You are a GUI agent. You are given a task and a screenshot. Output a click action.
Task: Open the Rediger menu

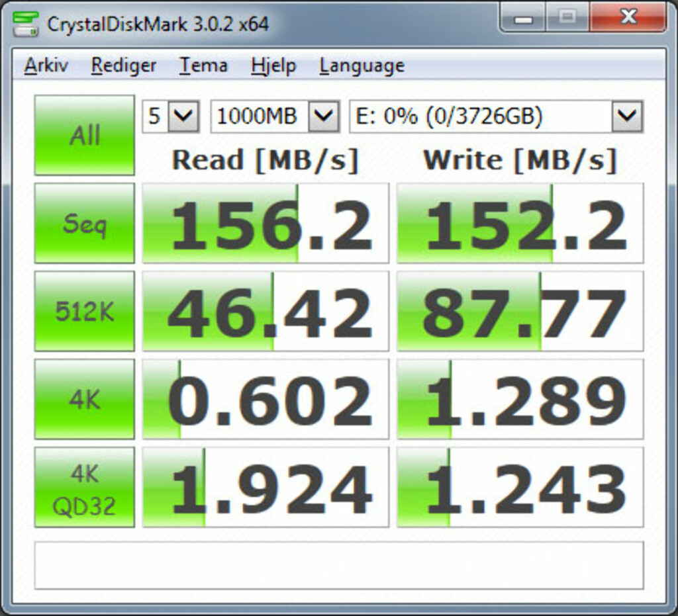pos(123,66)
